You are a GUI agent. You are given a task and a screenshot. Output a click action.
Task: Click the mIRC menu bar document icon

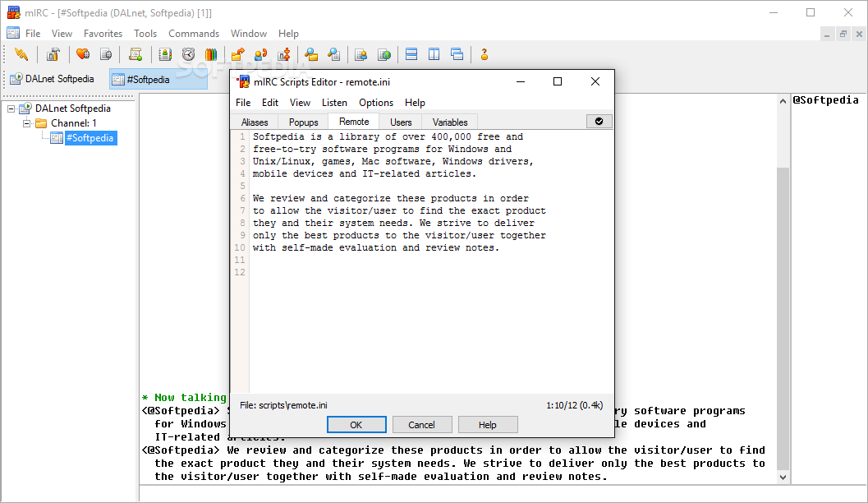pyautogui.click(x=13, y=33)
